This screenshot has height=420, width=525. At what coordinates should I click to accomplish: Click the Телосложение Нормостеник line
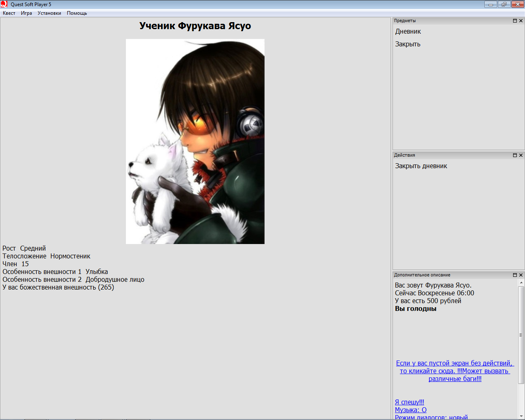point(46,256)
